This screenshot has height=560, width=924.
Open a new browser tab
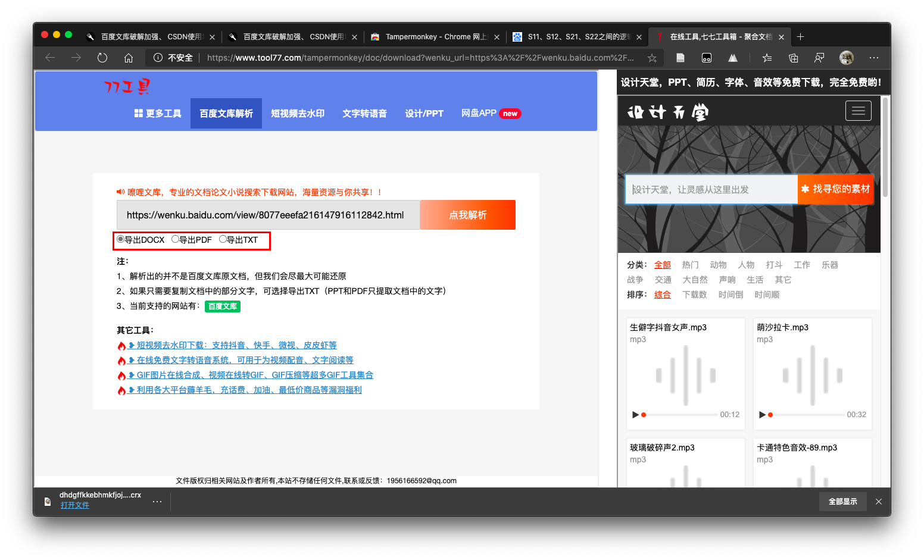coord(800,37)
